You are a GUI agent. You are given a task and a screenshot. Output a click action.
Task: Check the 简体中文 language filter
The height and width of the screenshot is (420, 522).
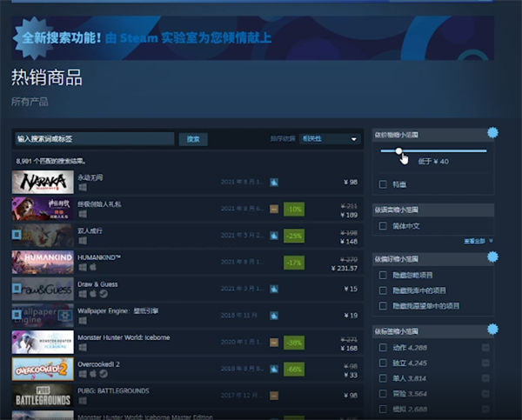point(383,226)
